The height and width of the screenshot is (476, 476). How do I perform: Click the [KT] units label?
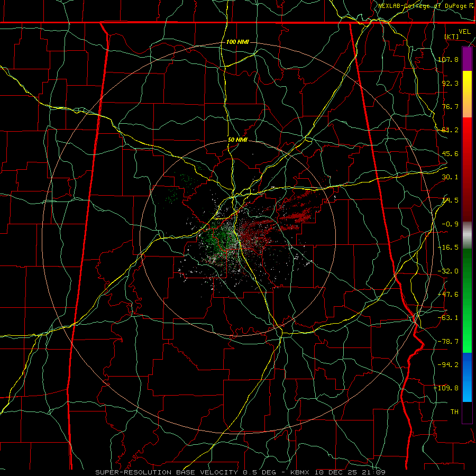[452, 36]
